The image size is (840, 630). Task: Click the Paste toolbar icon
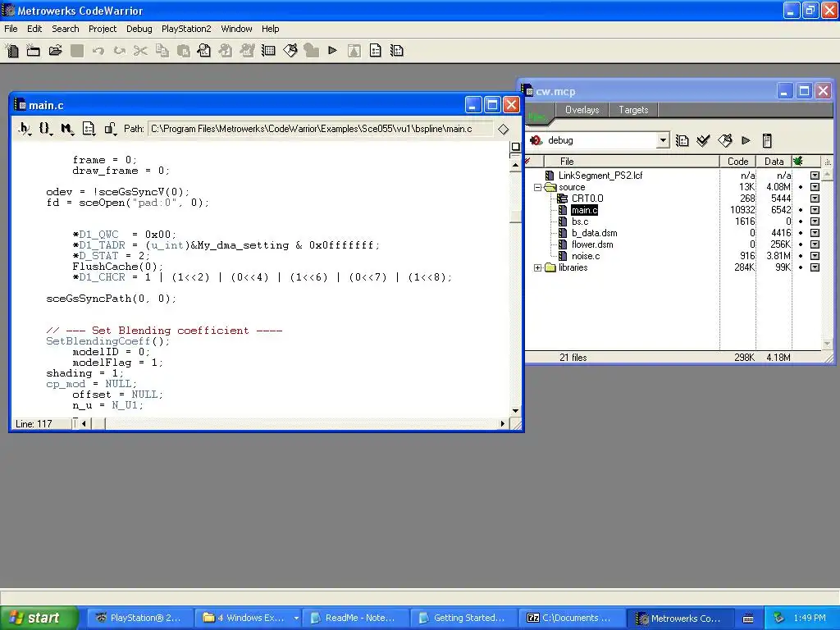tap(183, 51)
